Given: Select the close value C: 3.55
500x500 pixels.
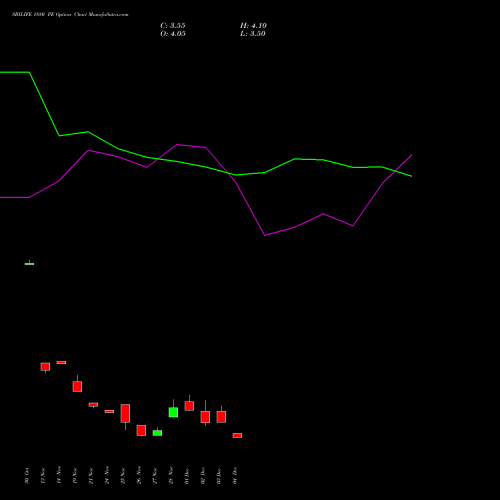Looking at the screenshot, I should 173,26.
